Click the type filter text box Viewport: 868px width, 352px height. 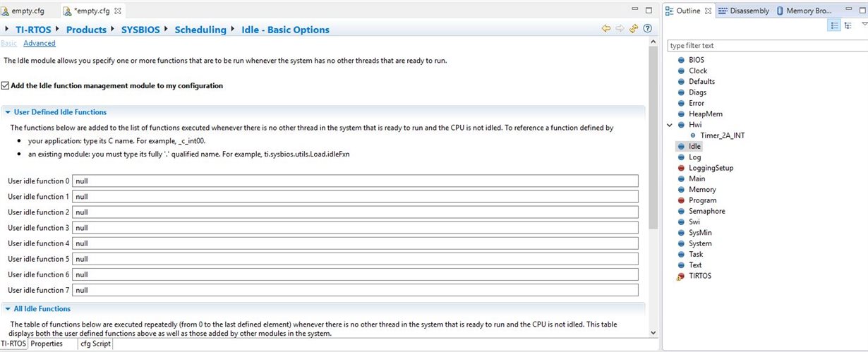click(767, 46)
